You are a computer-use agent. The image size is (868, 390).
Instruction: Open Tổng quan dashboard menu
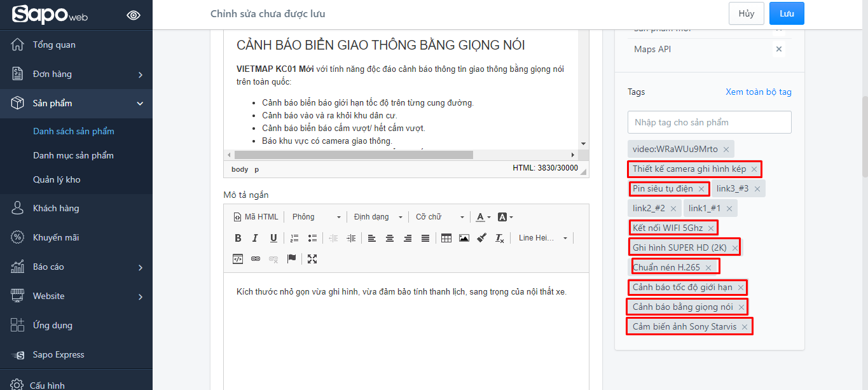(x=54, y=45)
